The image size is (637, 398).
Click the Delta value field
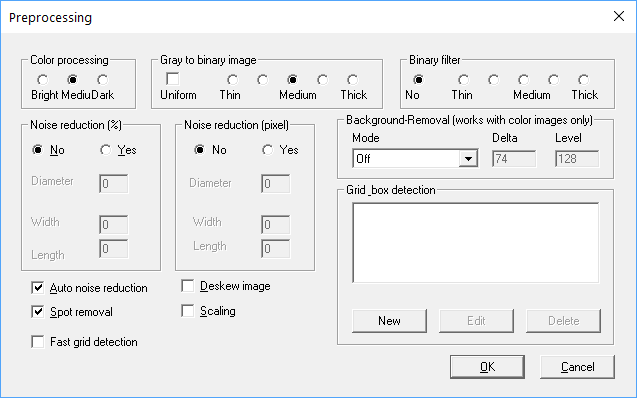point(514,158)
